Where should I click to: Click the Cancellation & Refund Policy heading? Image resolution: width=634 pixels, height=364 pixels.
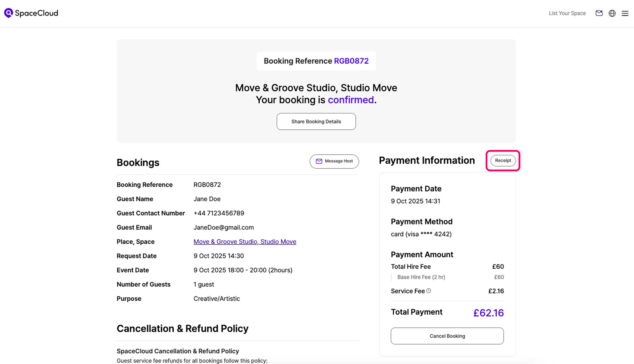coord(183,329)
